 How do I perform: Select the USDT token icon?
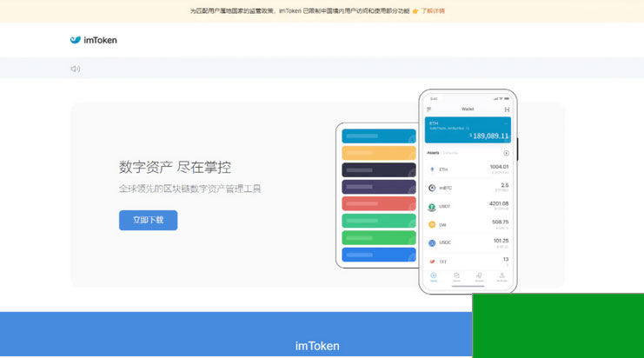[x=432, y=207]
